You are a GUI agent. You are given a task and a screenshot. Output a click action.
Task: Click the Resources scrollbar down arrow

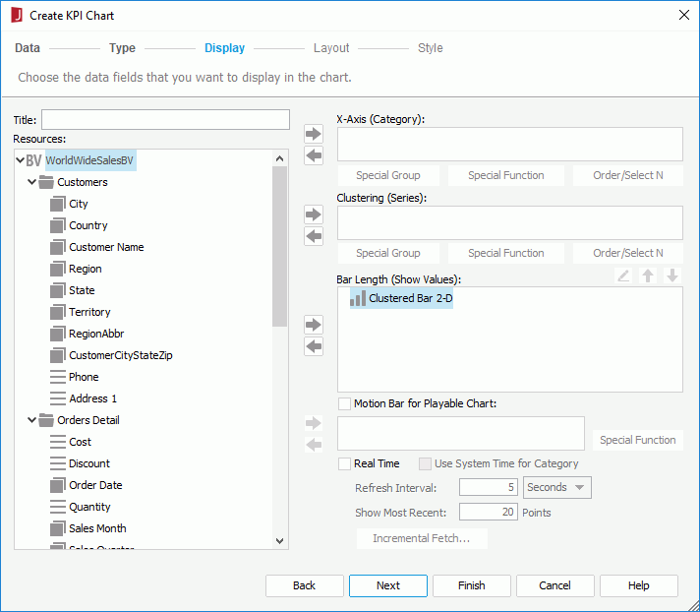(280, 541)
